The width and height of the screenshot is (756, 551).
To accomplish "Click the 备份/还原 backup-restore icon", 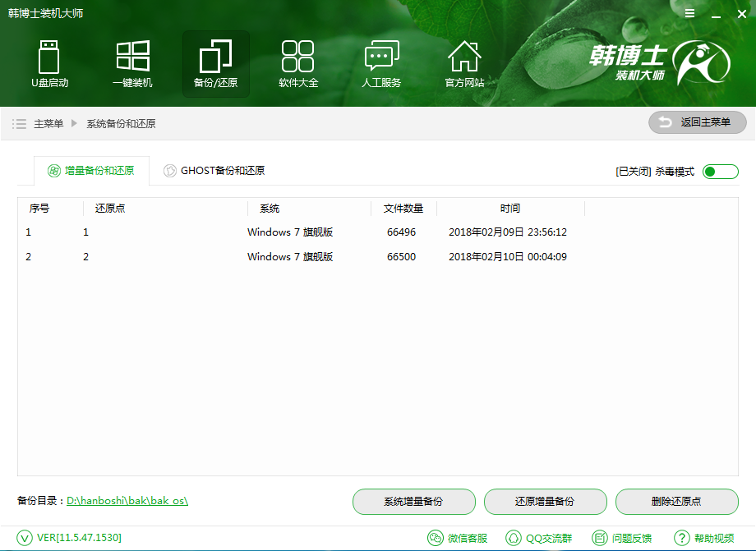I will pyautogui.click(x=215, y=64).
